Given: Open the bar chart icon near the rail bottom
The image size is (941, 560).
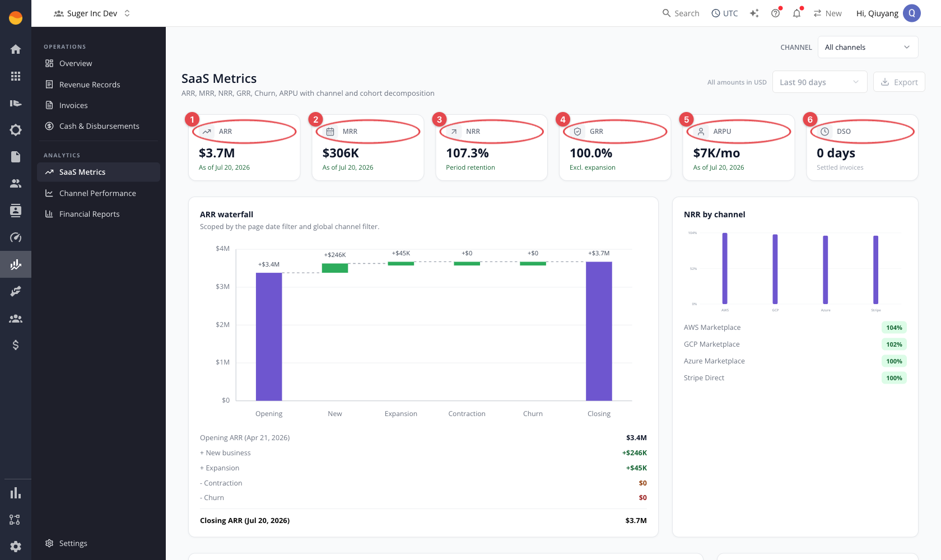Looking at the screenshot, I should tap(16, 493).
